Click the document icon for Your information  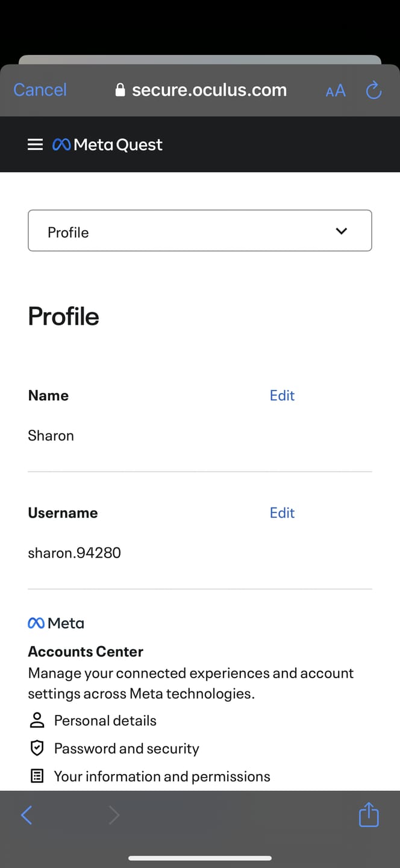pos(37,776)
